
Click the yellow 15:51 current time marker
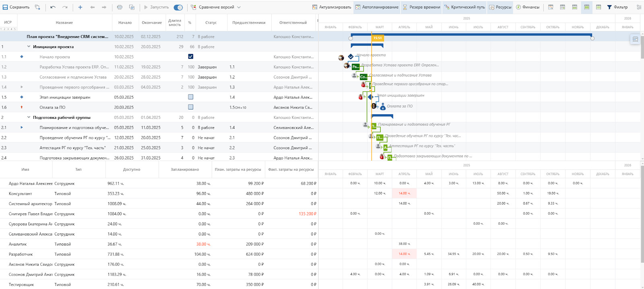(x=378, y=38)
